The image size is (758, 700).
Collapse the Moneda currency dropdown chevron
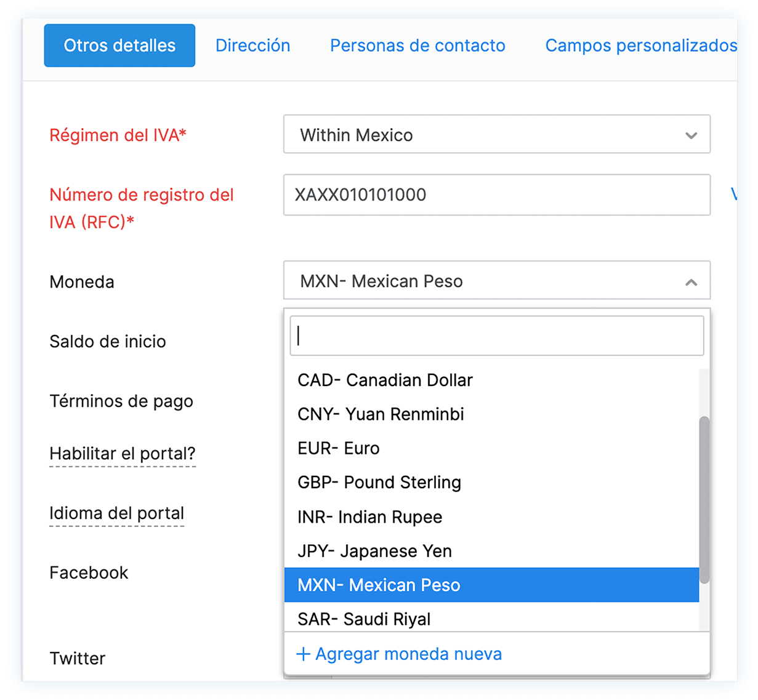coord(691,281)
